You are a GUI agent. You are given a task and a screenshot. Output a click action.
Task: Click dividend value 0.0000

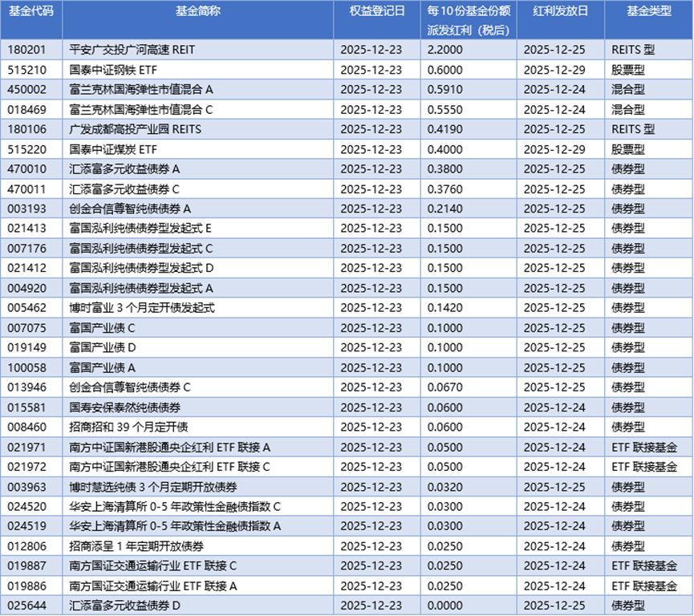pyautogui.click(x=444, y=606)
